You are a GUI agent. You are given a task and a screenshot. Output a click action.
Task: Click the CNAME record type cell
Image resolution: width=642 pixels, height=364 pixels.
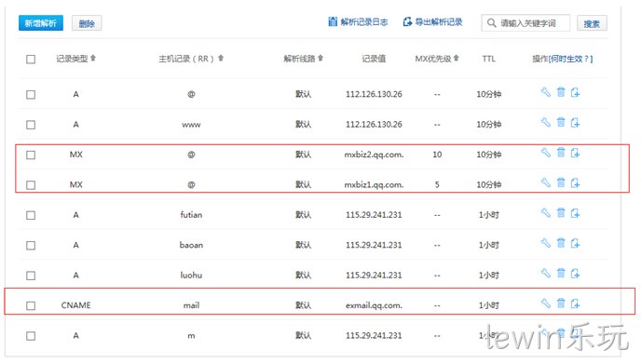tap(75, 305)
